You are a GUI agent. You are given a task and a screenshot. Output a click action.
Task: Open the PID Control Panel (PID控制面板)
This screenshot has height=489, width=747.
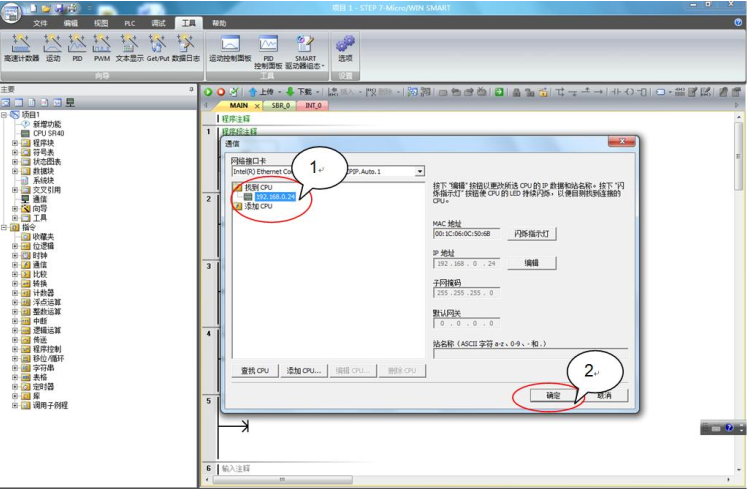click(268, 52)
